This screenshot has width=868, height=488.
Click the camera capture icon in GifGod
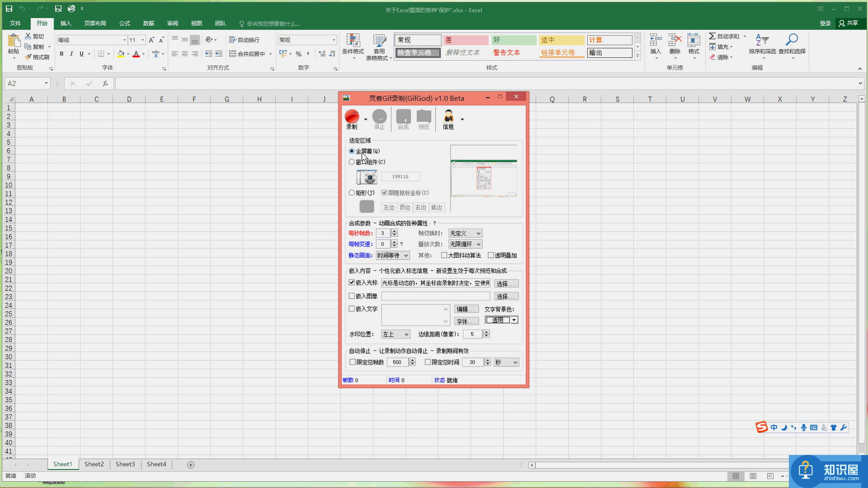pos(367,177)
